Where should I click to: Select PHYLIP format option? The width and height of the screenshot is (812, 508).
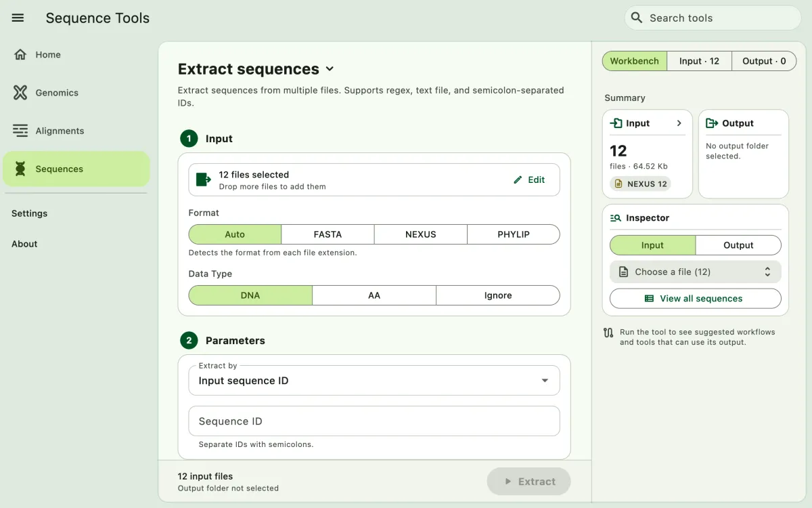click(x=514, y=234)
